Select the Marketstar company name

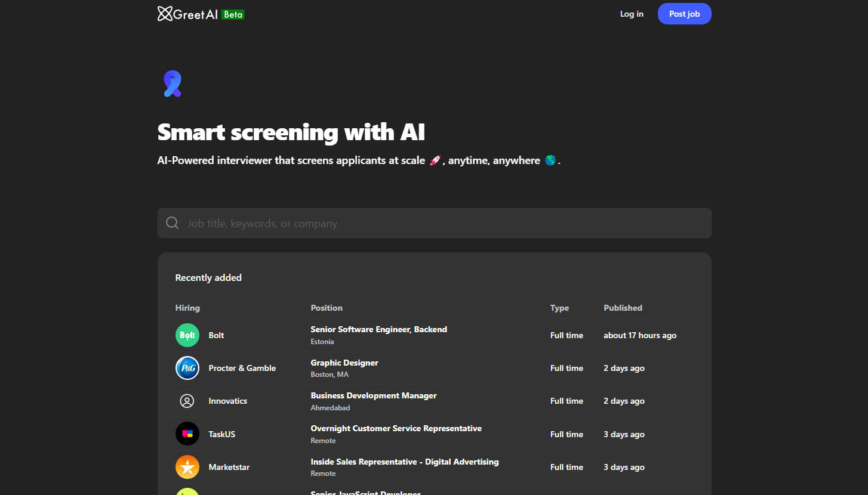[229, 467]
